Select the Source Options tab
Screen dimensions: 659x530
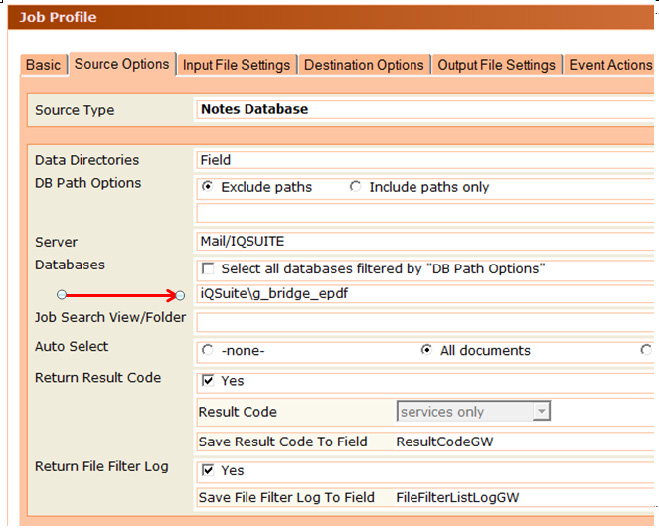click(122, 64)
